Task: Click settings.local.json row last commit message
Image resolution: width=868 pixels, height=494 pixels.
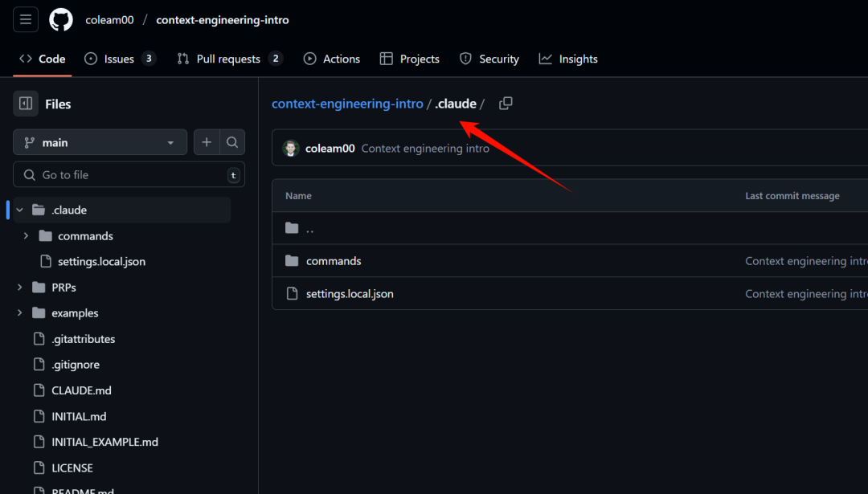Action: [x=806, y=293]
